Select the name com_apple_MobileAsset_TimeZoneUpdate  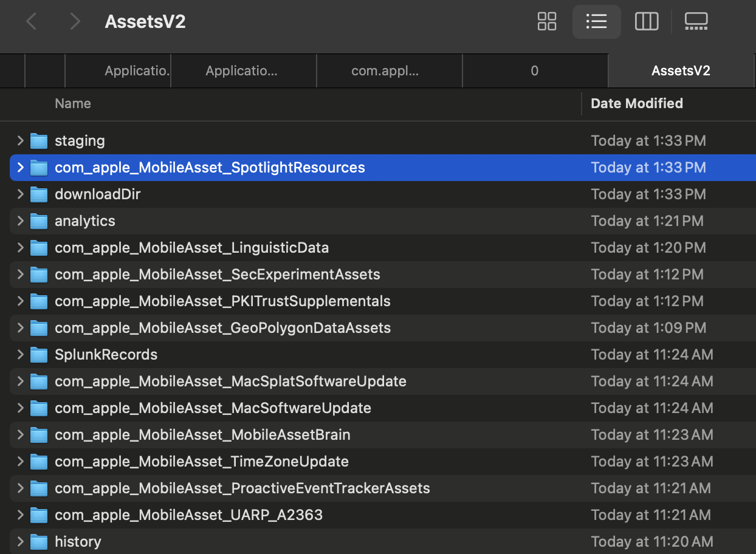tap(202, 462)
